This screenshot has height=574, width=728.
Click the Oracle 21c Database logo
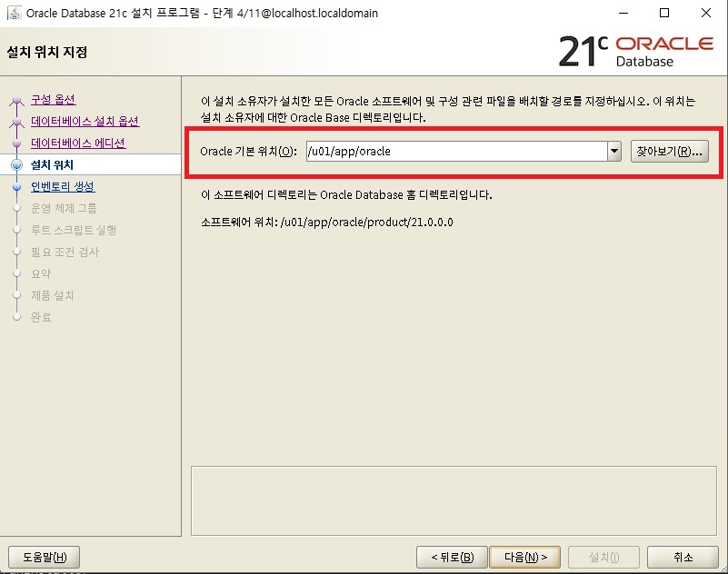(636, 51)
